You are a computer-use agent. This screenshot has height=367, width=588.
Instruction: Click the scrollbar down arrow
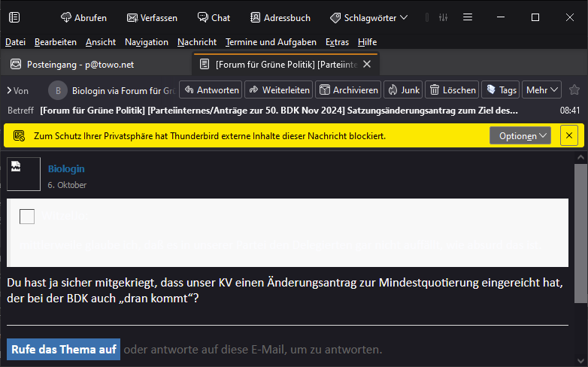pos(581,361)
